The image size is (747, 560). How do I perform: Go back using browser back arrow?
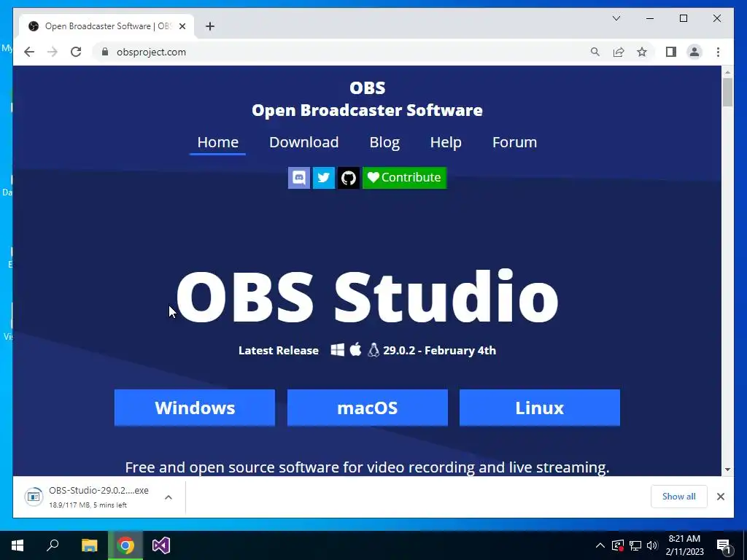[x=29, y=52]
